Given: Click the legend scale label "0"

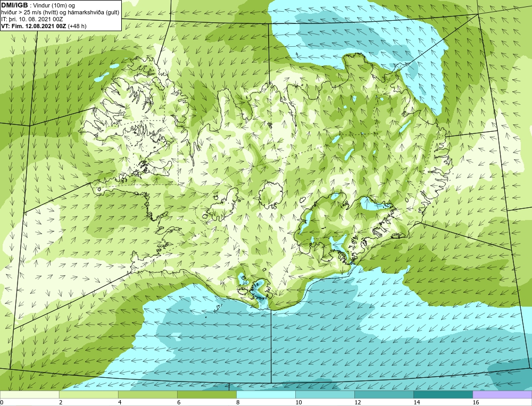Looking at the screenshot, I should click(2, 402).
